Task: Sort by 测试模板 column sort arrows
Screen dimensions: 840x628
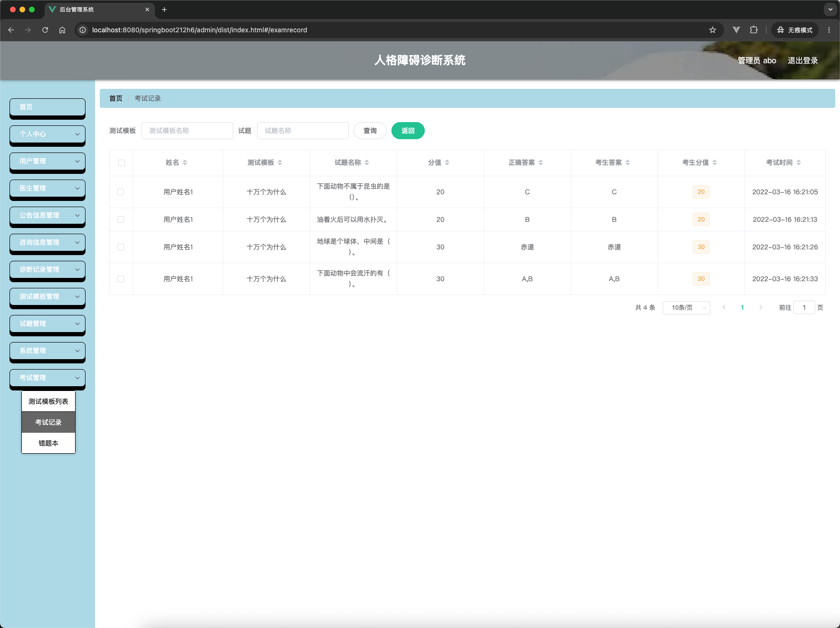Action: [280, 162]
